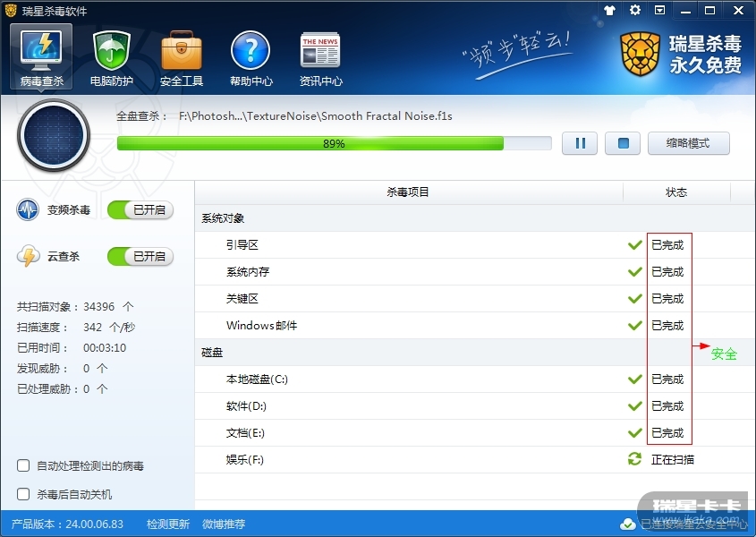Click the lion icon in the title bar

11,10
